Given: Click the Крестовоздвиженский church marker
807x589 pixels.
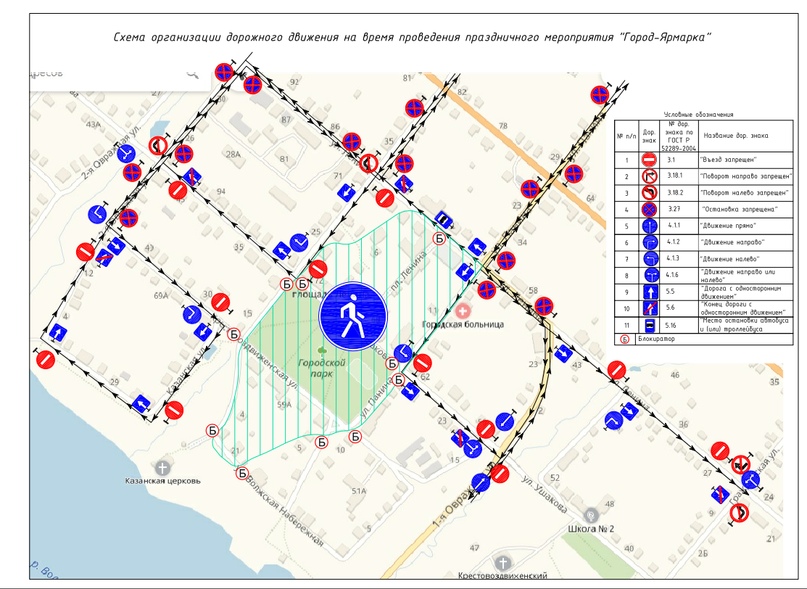Looking at the screenshot, I should [x=502, y=562].
